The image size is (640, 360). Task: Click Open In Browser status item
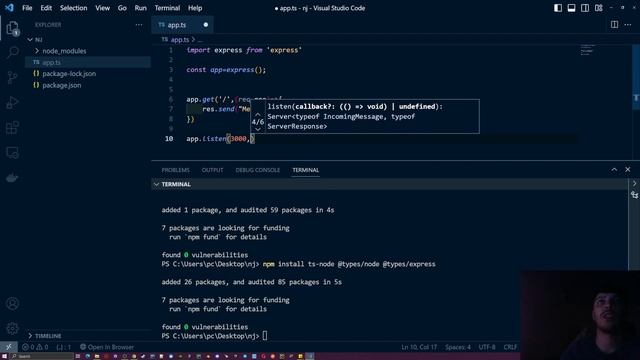coord(107,347)
